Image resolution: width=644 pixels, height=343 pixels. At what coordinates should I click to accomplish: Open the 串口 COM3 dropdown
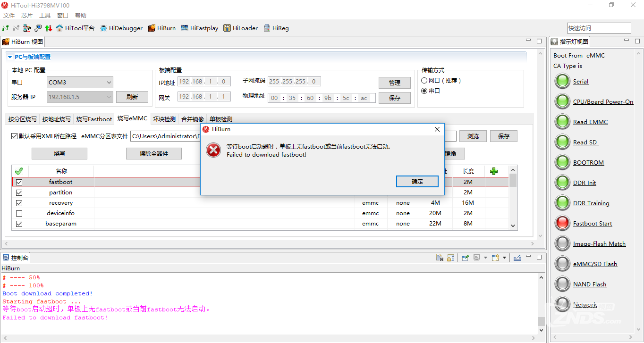[80, 83]
